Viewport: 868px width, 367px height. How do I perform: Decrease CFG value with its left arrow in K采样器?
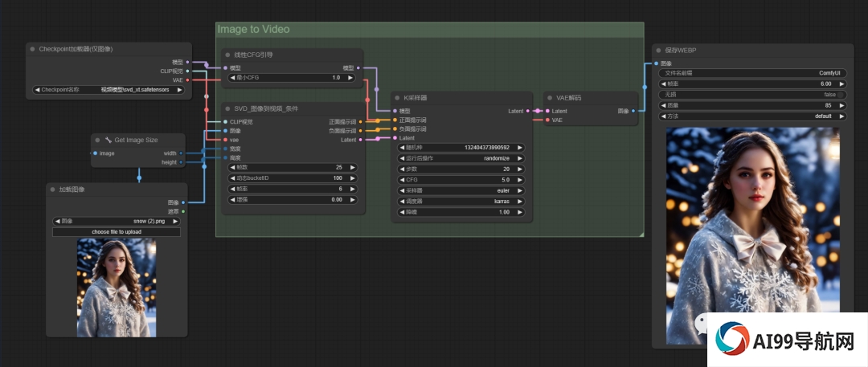coord(401,179)
